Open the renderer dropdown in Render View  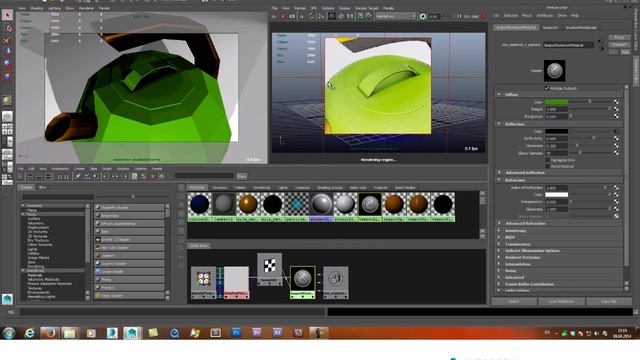tap(396, 16)
